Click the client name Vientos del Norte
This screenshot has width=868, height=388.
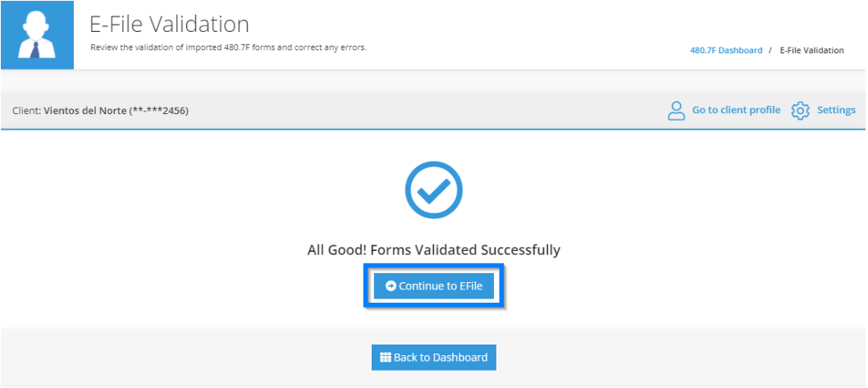point(85,111)
